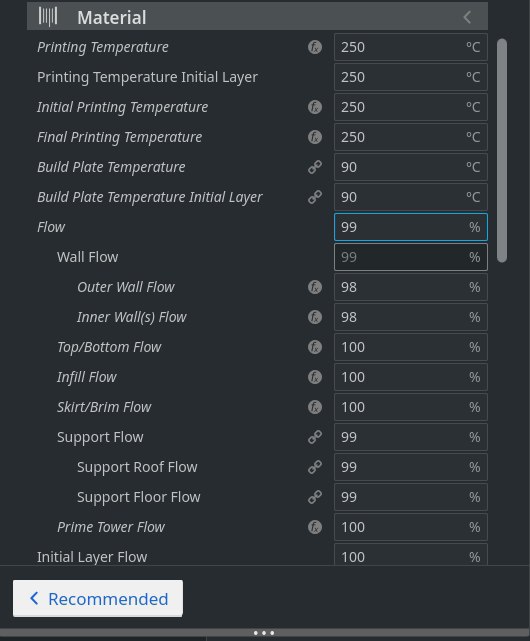Click the Material category barcode icon
This screenshot has width=530, height=641.
tap(48, 17)
